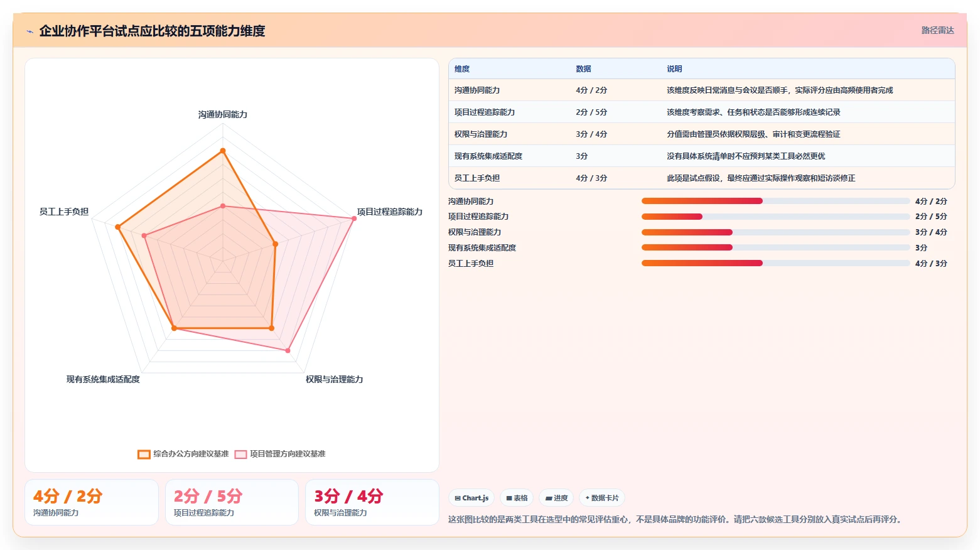
Task: Click the description 没有具体系统清单时不应预判某类工具必然更优
Action: tap(746, 156)
